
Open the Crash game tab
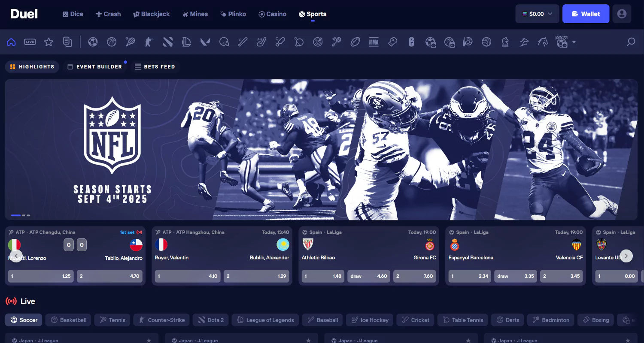pos(108,14)
